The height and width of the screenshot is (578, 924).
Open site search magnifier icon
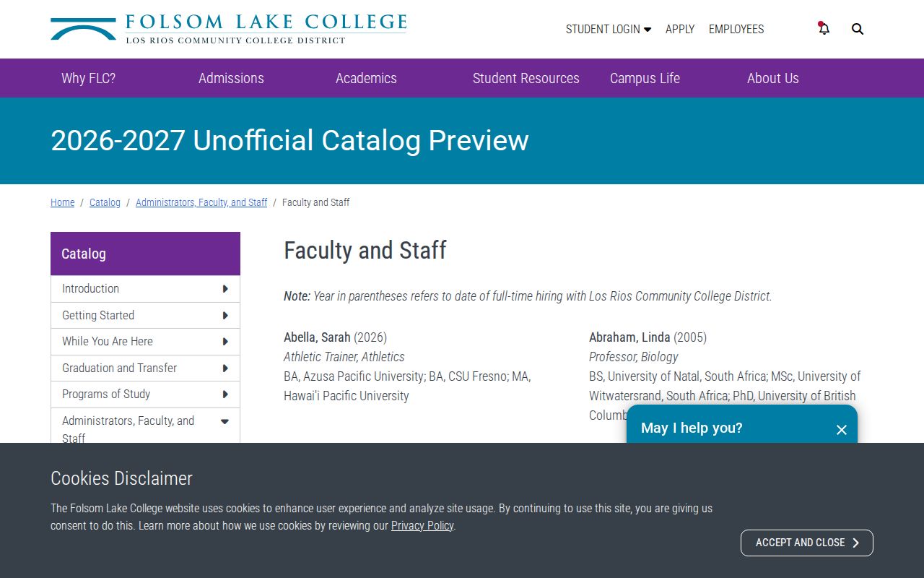[x=858, y=29]
